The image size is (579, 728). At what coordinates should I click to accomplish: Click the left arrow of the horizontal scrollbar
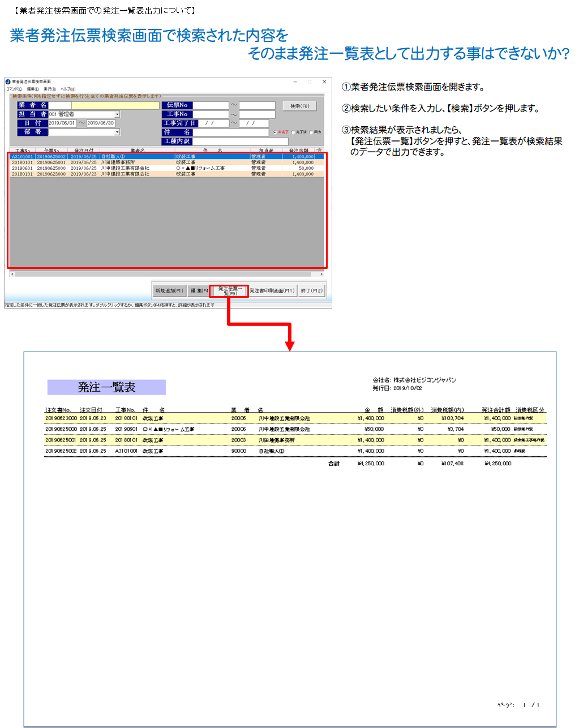pyautogui.click(x=12, y=274)
